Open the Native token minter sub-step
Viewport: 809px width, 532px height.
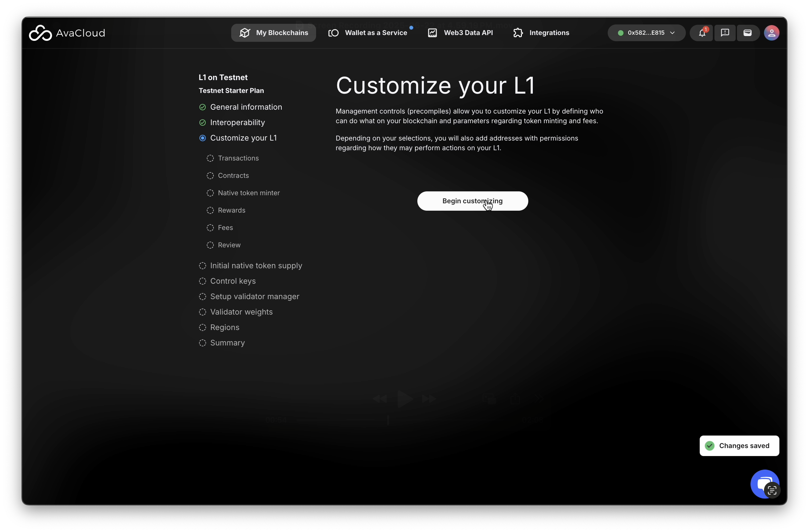point(249,193)
